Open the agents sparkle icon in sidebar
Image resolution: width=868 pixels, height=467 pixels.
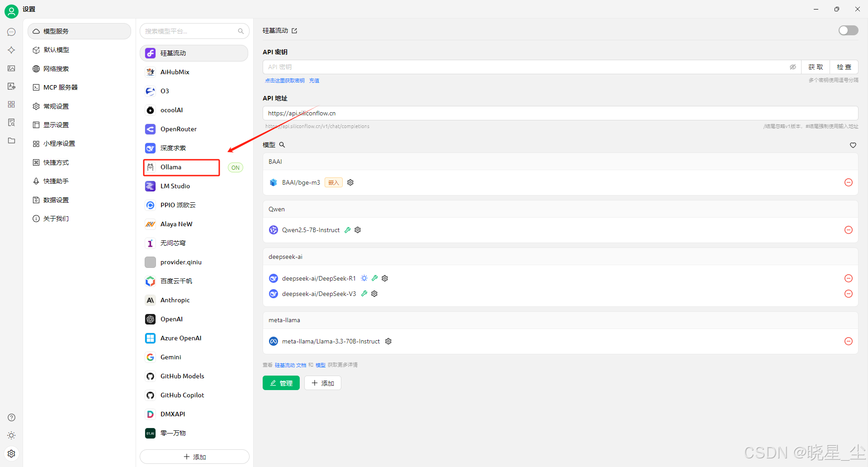(11, 50)
